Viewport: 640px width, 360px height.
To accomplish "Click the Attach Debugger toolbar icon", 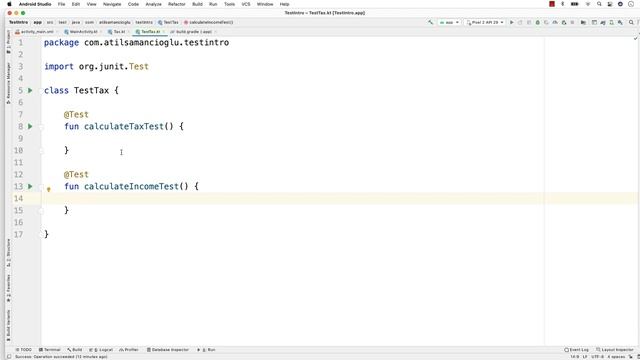I will pos(564,22).
